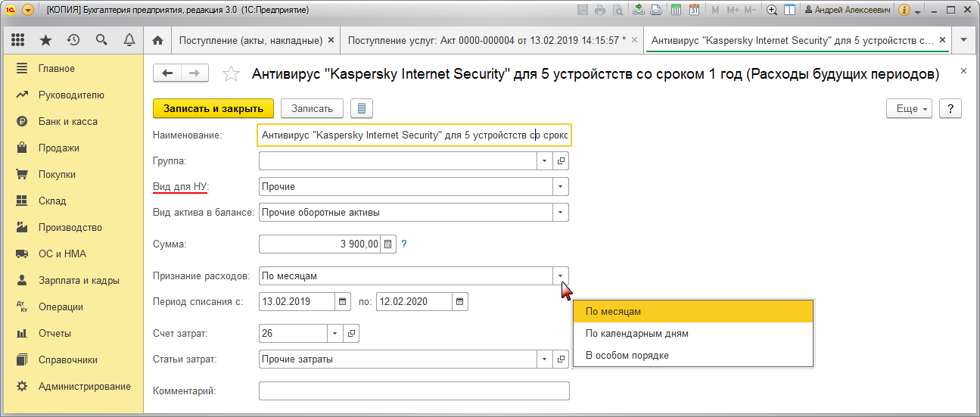Open calendar for end date 12.02.2020
Image resolution: width=980 pixels, height=417 pixels.
point(460,301)
